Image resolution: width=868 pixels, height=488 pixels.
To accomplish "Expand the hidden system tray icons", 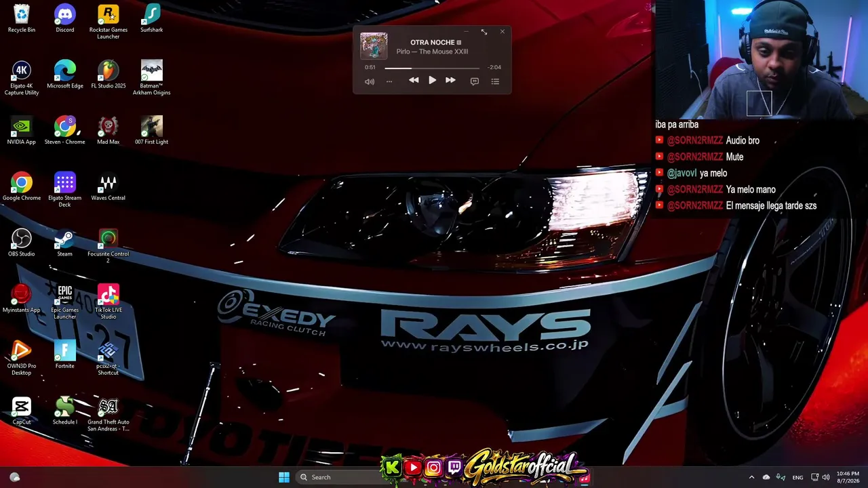I will click(751, 477).
